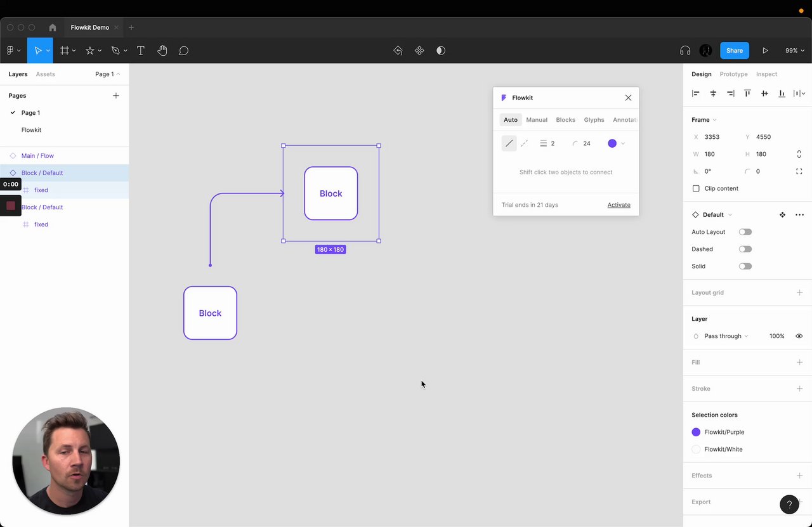The height and width of the screenshot is (527, 812).
Task: Select the Text tool
Action: (x=141, y=51)
